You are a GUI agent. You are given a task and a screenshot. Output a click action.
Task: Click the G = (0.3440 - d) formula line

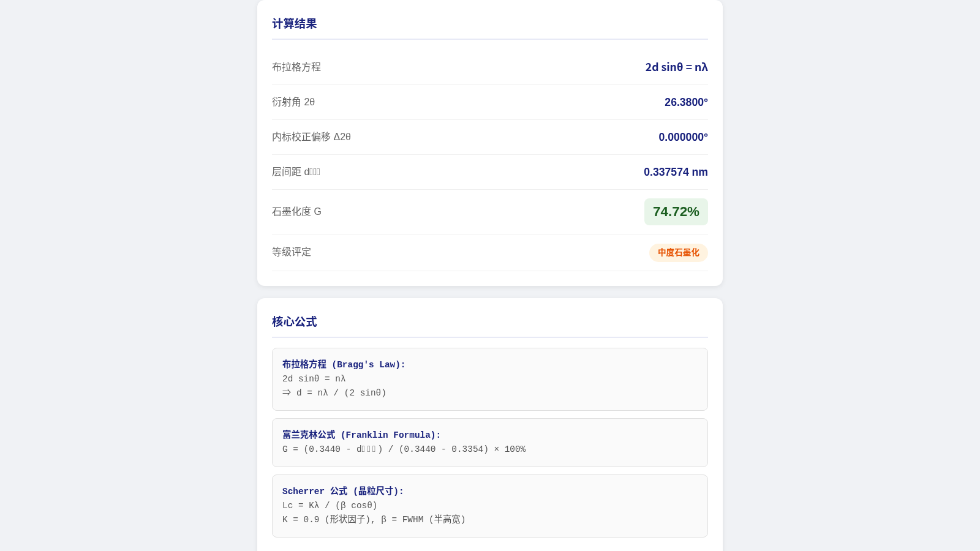404,449
